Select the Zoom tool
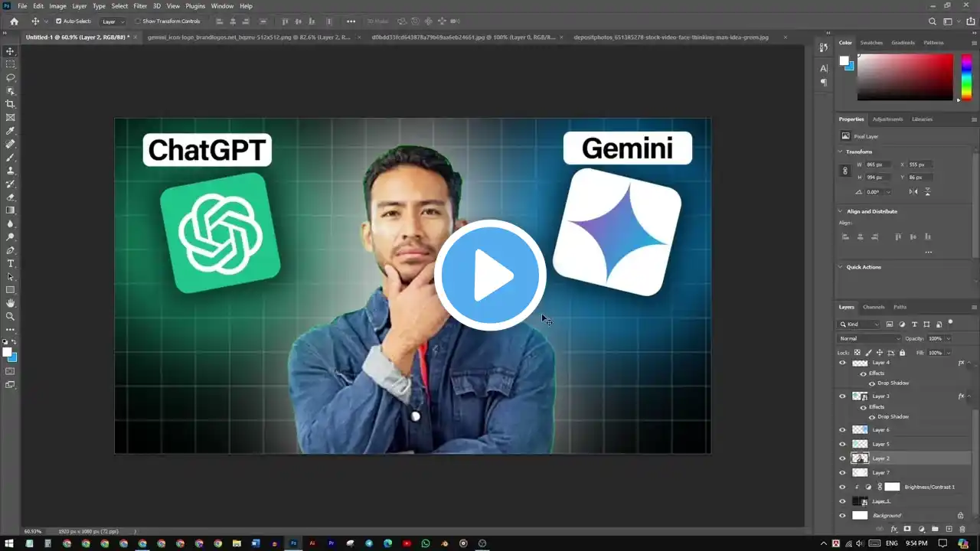Screen dimensions: 980x551 [x=10, y=316]
